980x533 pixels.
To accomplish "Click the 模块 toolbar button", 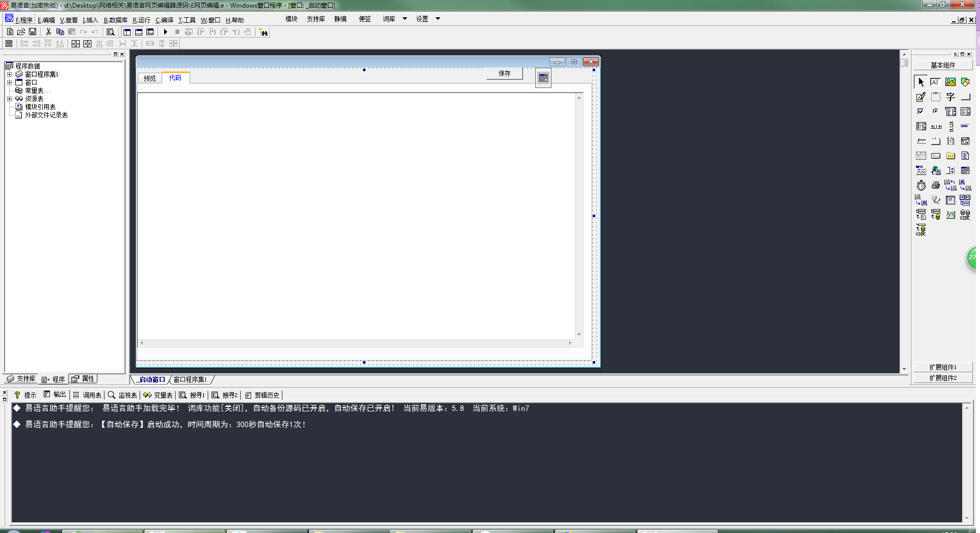I will click(292, 19).
